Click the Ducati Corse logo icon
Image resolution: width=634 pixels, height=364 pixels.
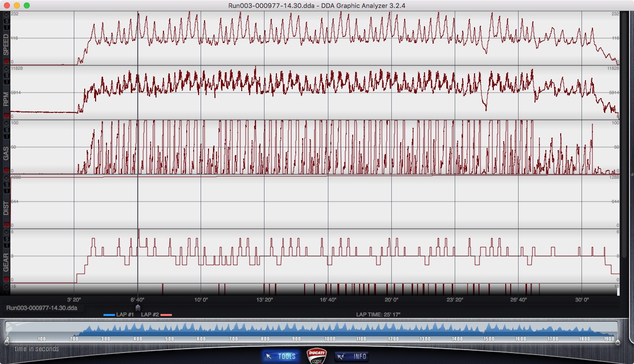(317, 356)
